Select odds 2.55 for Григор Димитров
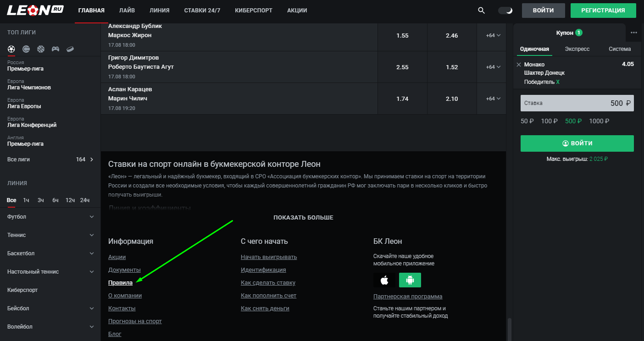 point(402,67)
